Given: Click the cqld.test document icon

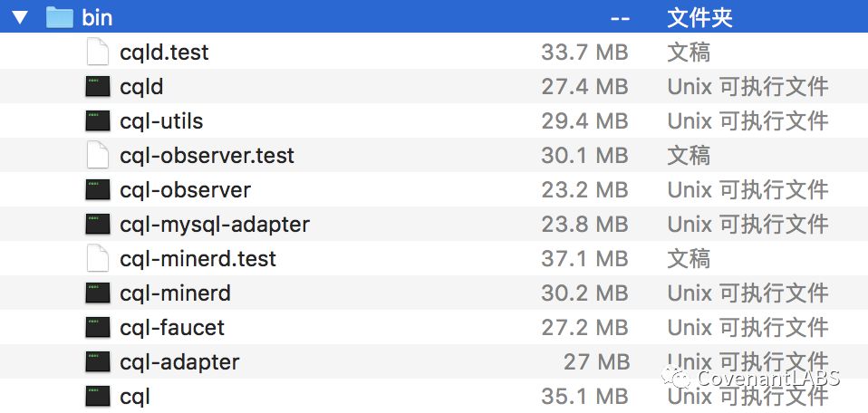Looking at the screenshot, I should (98, 52).
